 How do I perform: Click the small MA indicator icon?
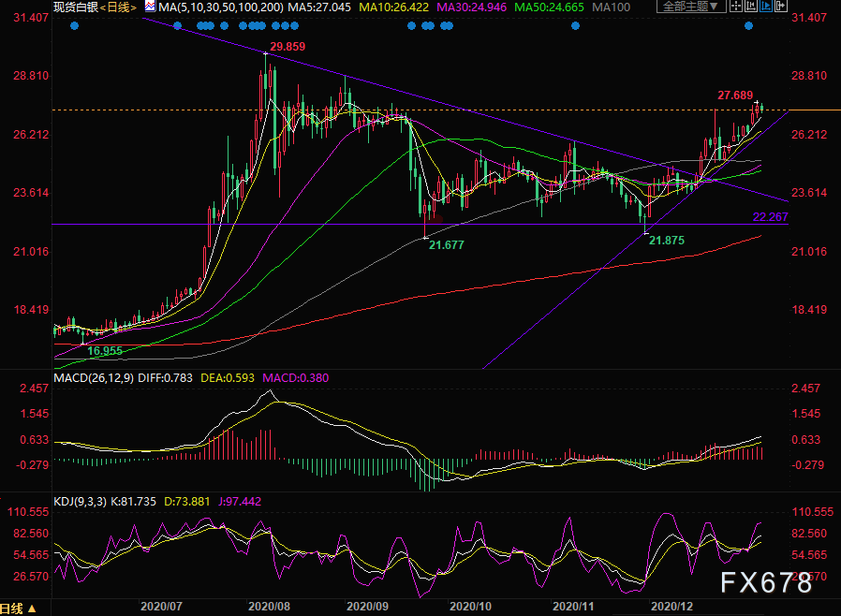[x=149, y=7]
